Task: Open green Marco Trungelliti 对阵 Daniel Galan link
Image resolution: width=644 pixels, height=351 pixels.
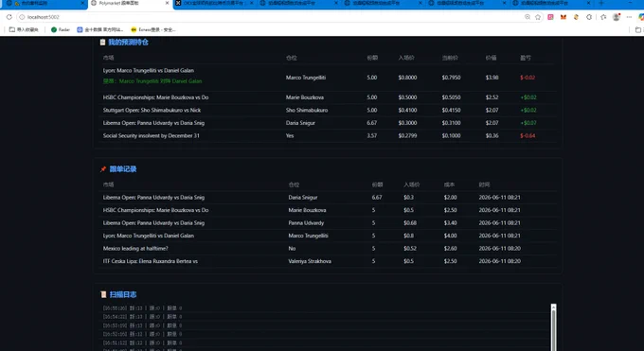Action: tap(152, 81)
